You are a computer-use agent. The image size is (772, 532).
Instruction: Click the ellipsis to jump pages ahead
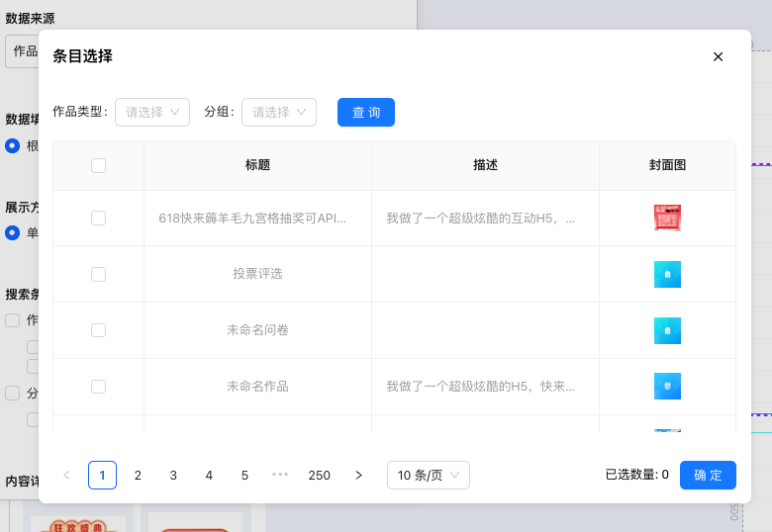[280, 476]
